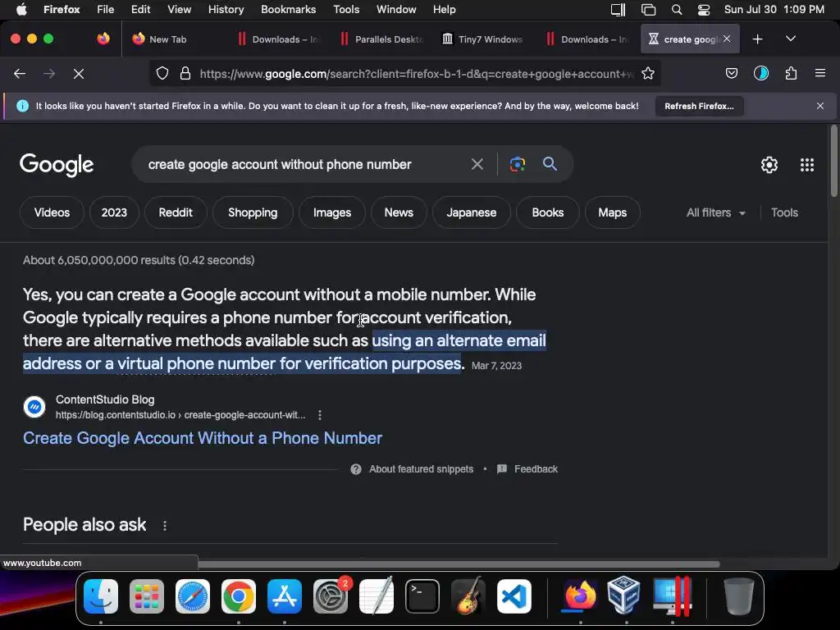
Task: Open the ContentStudio result three-dot menu
Action: [320, 414]
